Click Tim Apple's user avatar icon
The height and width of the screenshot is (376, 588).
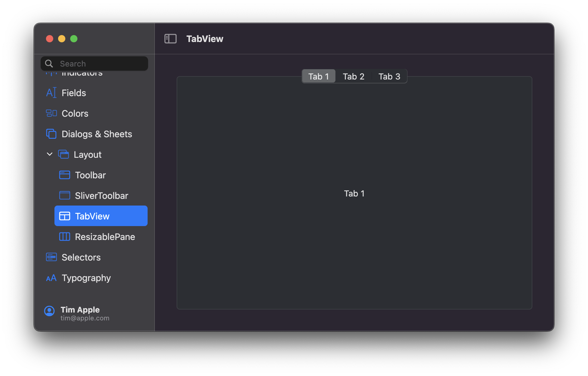click(x=49, y=311)
